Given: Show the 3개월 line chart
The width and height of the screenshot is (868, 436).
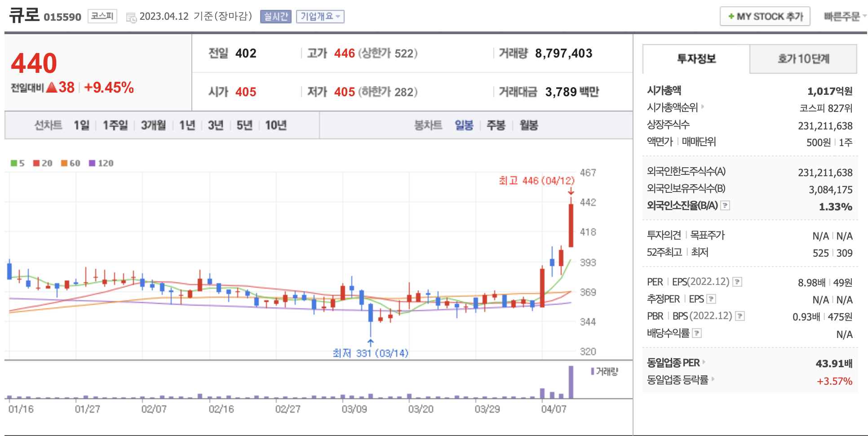Looking at the screenshot, I should tap(153, 125).
